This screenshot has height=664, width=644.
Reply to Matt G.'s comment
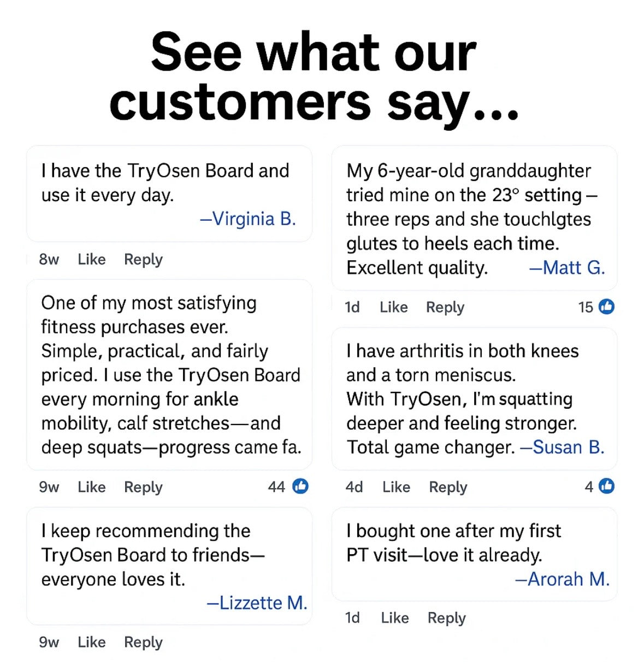[445, 307]
